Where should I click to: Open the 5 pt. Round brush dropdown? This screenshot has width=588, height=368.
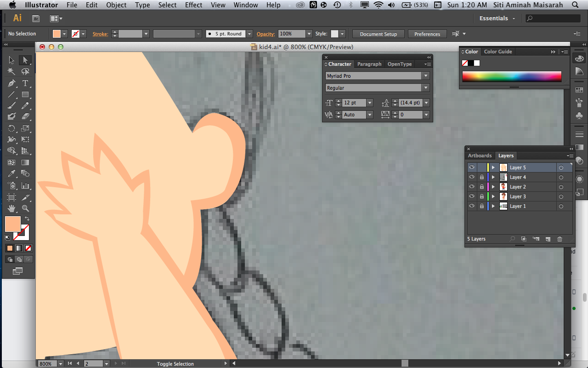coord(249,34)
